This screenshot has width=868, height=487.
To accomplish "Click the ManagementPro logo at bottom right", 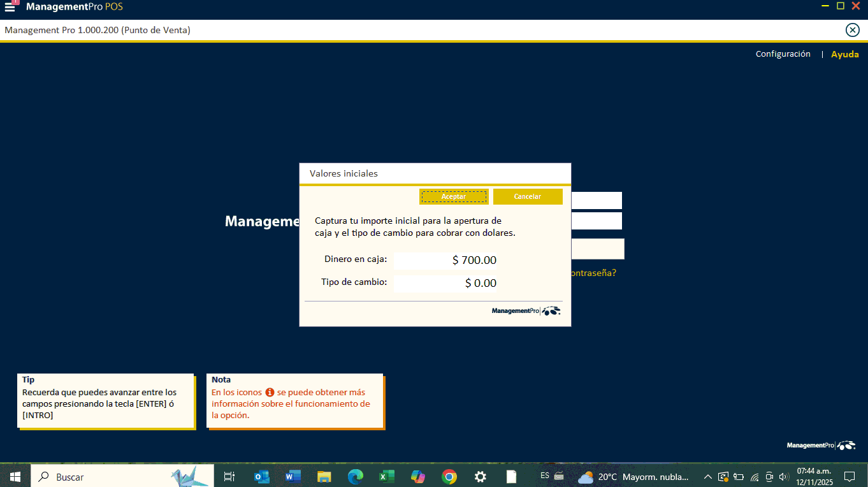I will point(821,446).
